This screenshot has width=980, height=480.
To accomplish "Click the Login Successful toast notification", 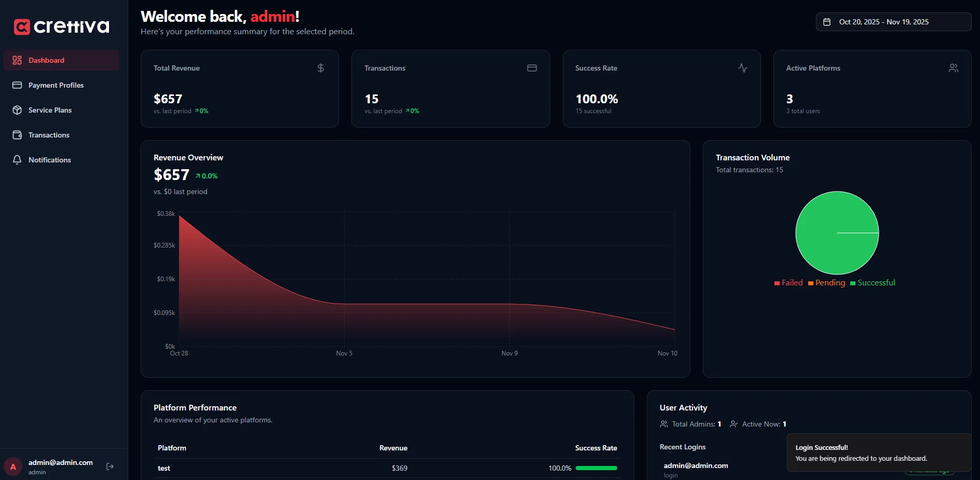I will (878, 452).
